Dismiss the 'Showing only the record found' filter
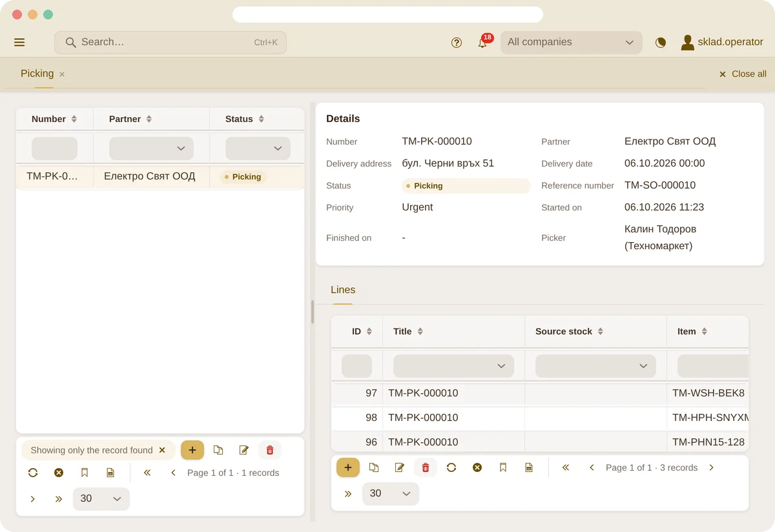This screenshot has height=532, width=775. pyautogui.click(x=162, y=451)
